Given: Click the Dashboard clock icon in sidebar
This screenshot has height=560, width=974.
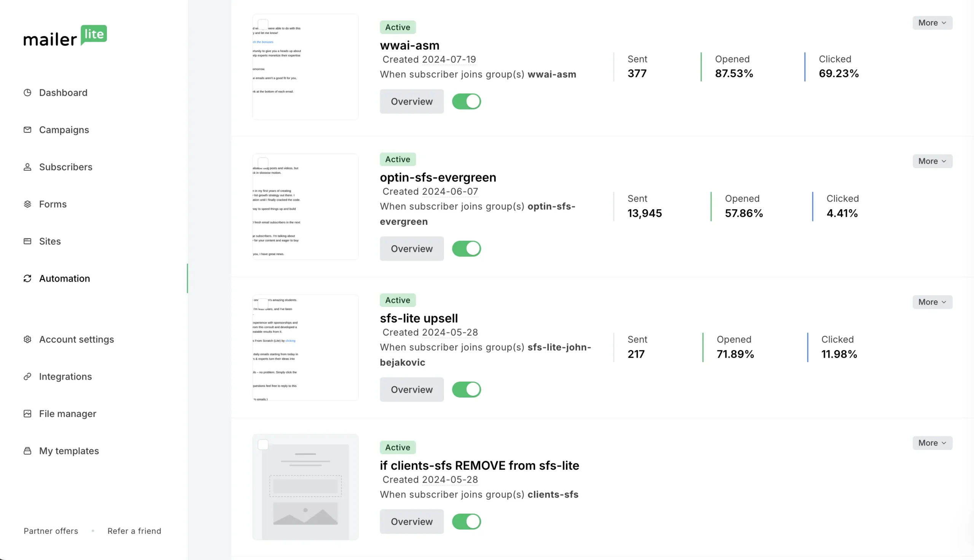Looking at the screenshot, I should point(27,92).
